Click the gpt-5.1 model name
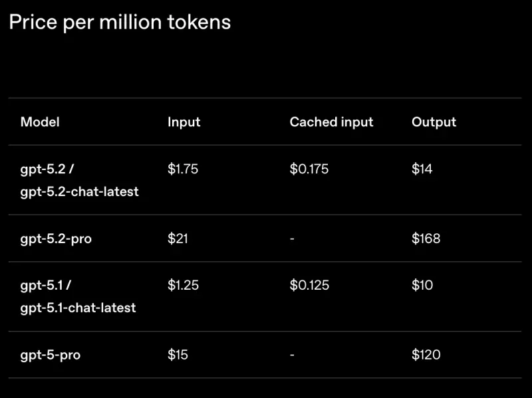This screenshot has width=532, height=398. pyautogui.click(x=43, y=285)
